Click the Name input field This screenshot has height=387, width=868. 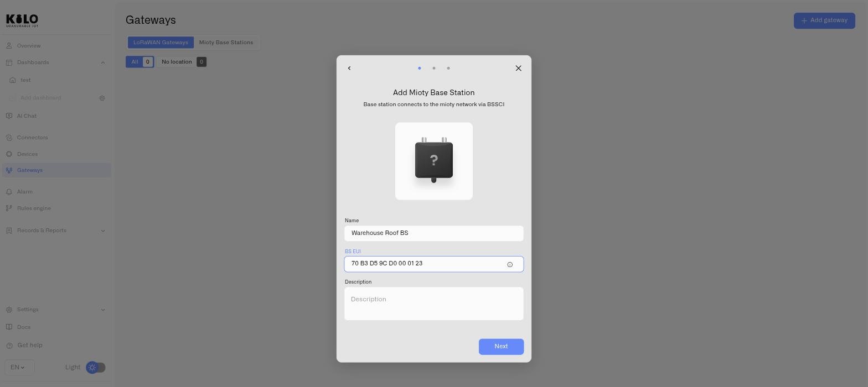tap(434, 233)
